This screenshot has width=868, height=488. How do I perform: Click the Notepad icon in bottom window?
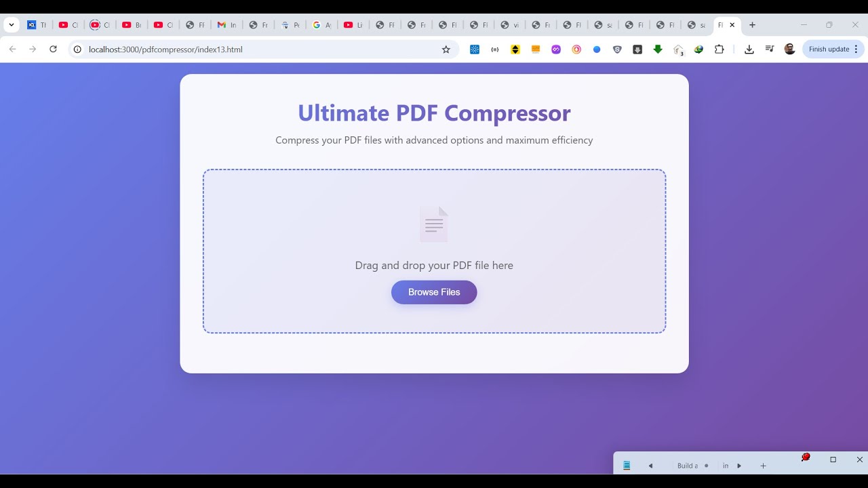(x=627, y=466)
